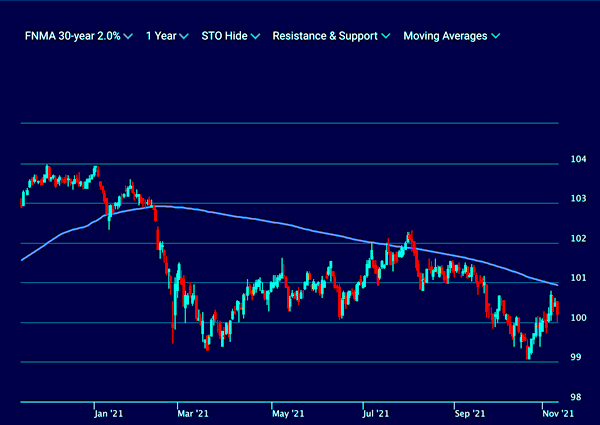Image resolution: width=600 pixels, height=425 pixels.
Task: Click the chevron arrow beside Resistance & Support
Action: pyautogui.click(x=386, y=36)
